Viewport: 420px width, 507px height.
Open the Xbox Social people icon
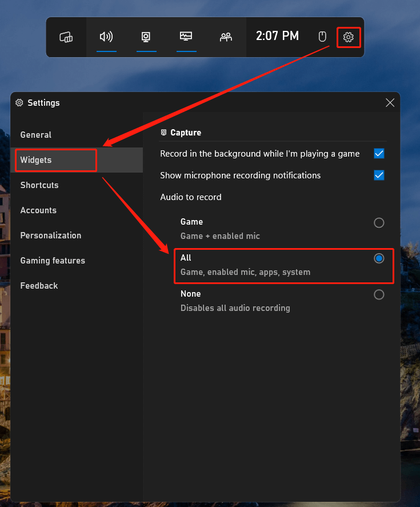pyautogui.click(x=226, y=37)
